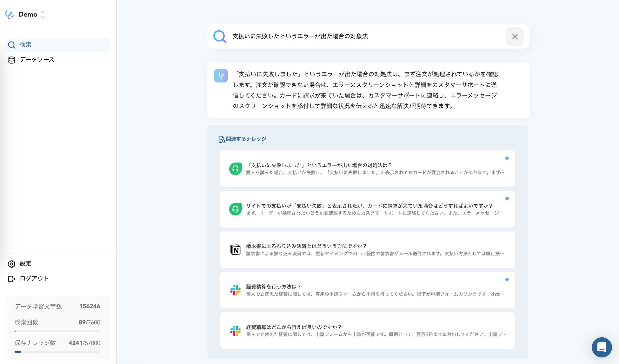Expand the Demo workspace switcher chevrons
Viewport: 619px width, 364px height.
click(x=43, y=15)
